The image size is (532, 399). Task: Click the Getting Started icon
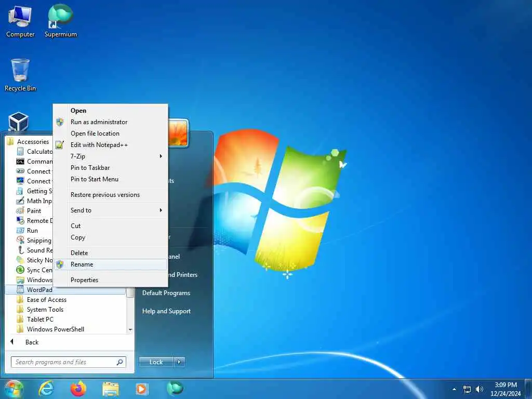[x=20, y=191]
